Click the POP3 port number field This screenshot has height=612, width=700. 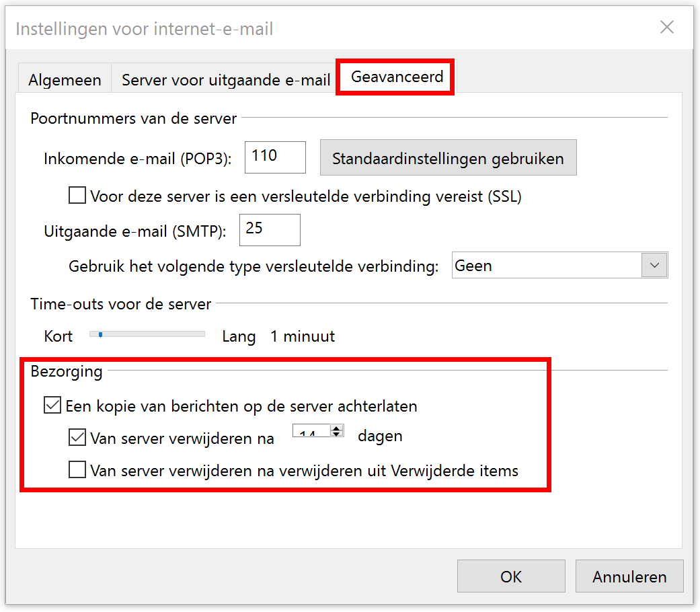(275, 157)
